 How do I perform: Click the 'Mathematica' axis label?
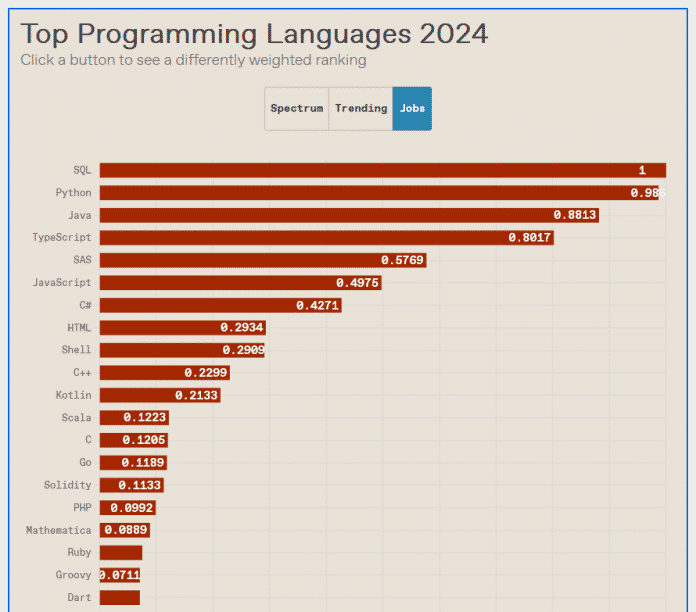pos(59,530)
